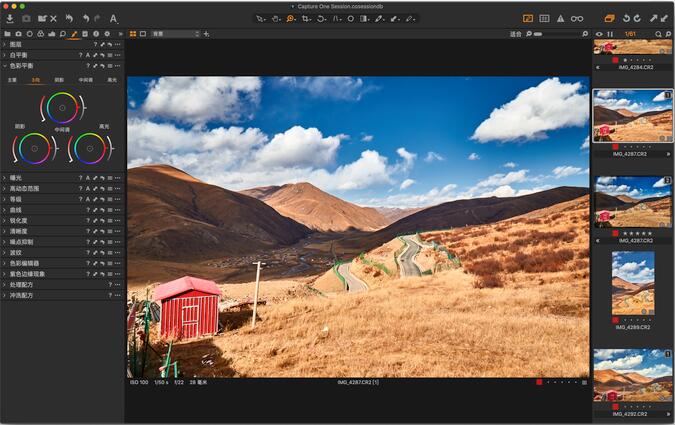The image size is (675, 425).
Task: Click the Rotate right icon
Action: [x=637, y=19]
